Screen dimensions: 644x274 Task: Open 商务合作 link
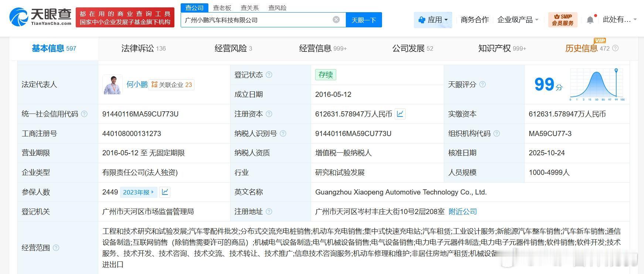tap(475, 20)
